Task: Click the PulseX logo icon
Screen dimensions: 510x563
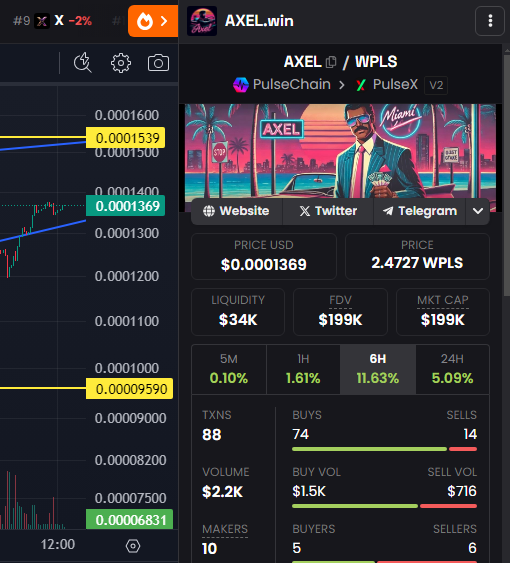Action: pos(361,85)
